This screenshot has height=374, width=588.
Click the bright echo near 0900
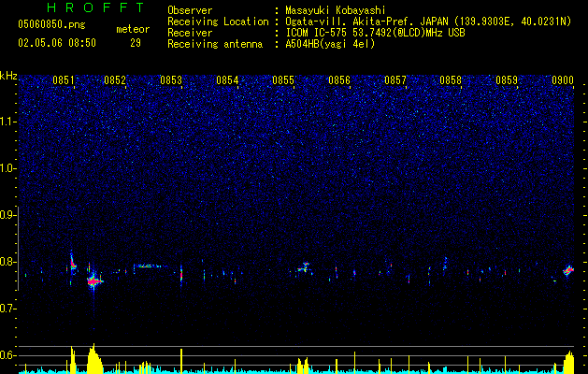click(568, 270)
